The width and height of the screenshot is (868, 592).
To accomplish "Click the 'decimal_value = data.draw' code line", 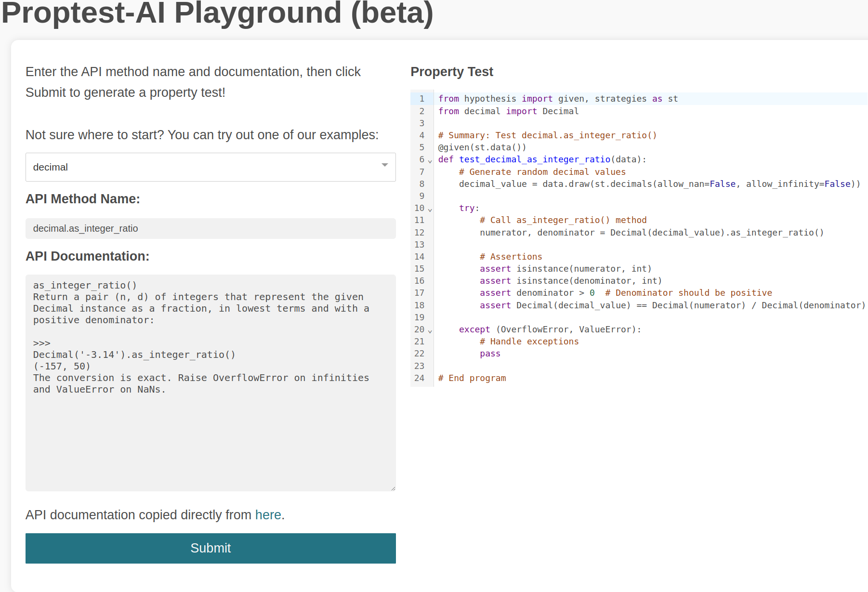I will click(659, 184).
